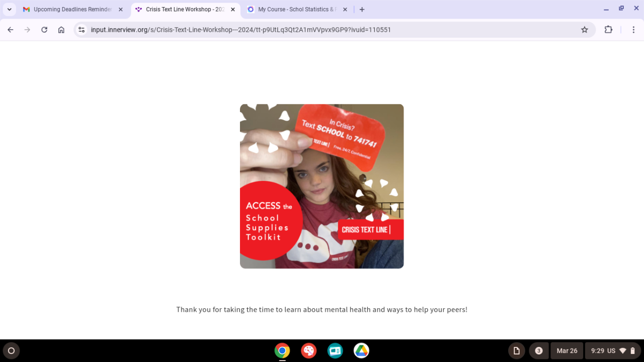Close the My Course tab
Viewport: 644px width, 362px height.
coord(345,9)
